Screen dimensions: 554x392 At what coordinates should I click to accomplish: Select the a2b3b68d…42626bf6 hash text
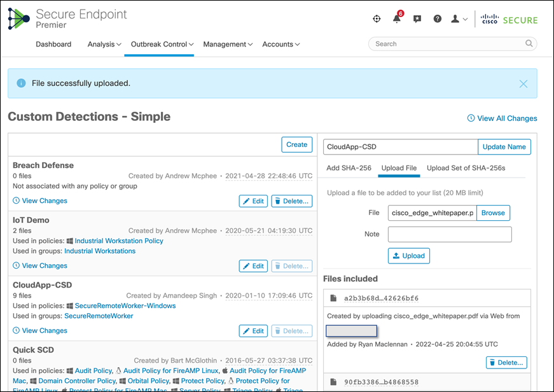coord(381,298)
